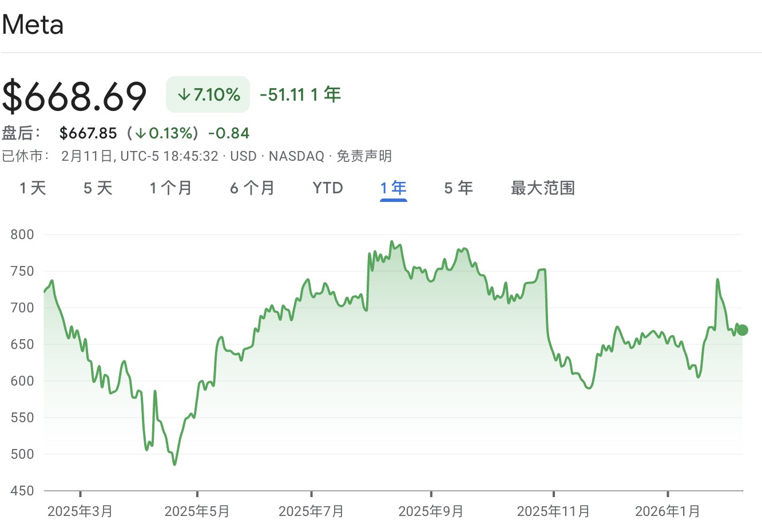Click the green endpoint dot on the chart
The width and height of the screenshot is (762, 532).
pyautogui.click(x=743, y=330)
